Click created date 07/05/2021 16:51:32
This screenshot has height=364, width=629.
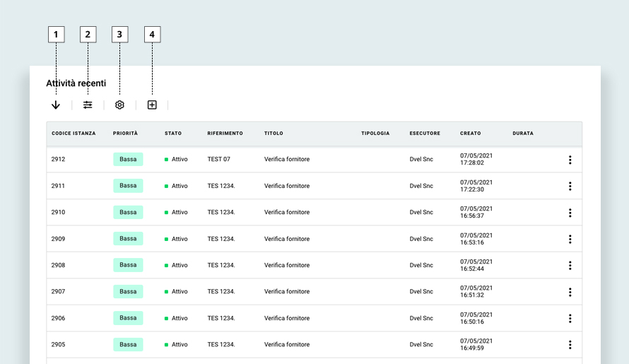476,292
